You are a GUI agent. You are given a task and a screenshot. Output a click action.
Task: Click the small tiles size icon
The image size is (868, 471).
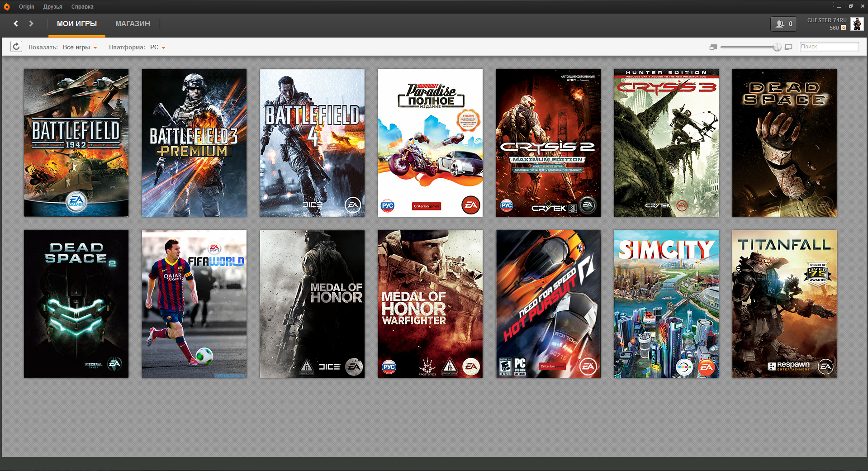[x=713, y=47]
